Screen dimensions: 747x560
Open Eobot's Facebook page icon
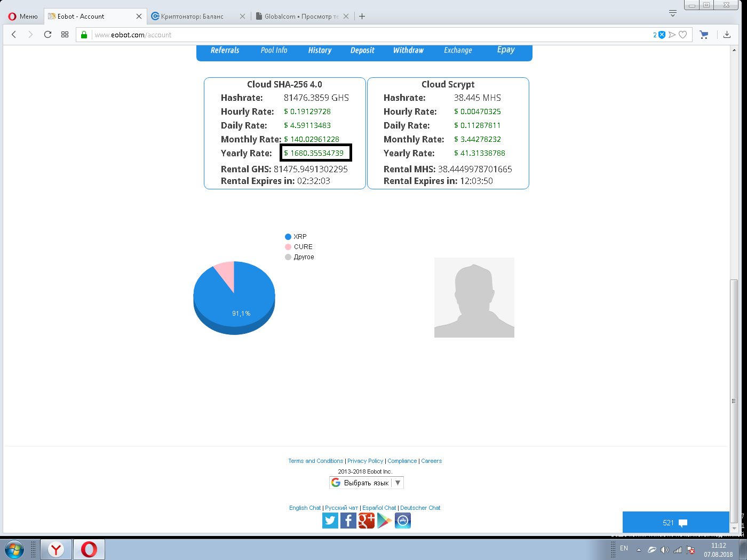[x=348, y=521]
